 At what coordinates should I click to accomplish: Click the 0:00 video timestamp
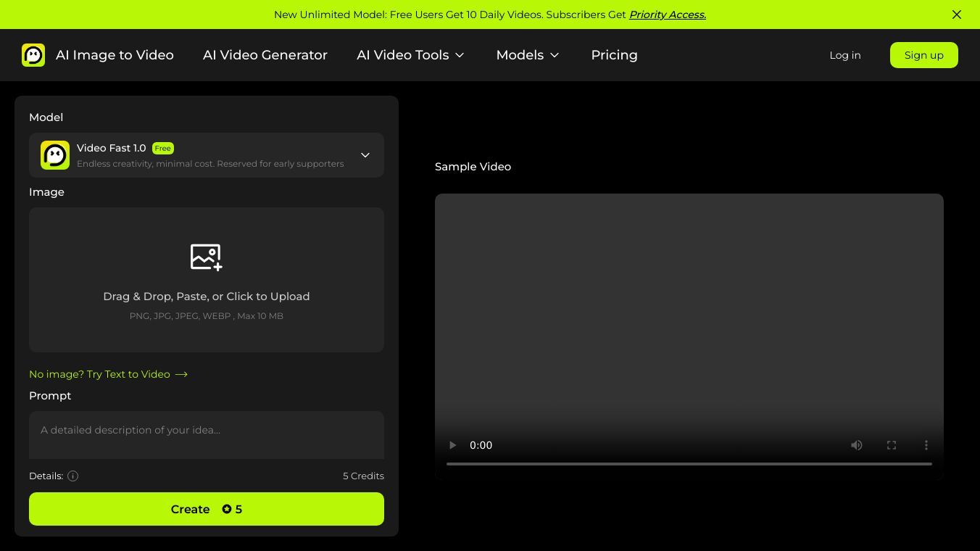coord(481,445)
